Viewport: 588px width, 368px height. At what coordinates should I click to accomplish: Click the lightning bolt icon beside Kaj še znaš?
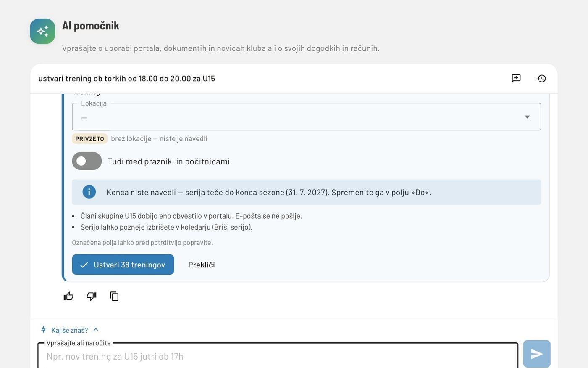(43, 330)
